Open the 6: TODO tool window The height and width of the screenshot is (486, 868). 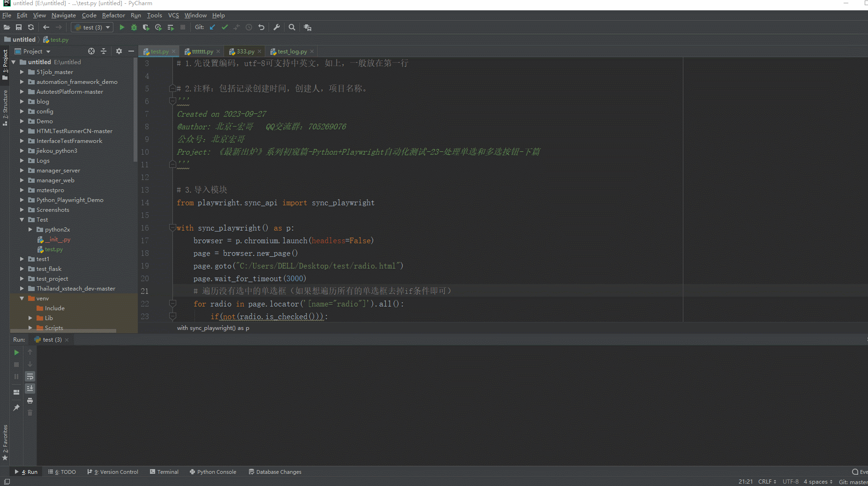[x=62, y=472]
